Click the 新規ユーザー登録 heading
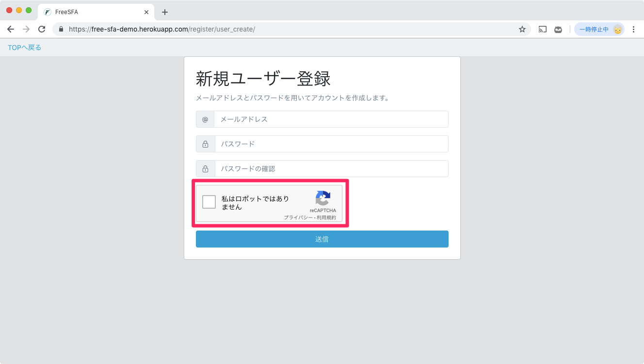644x364 pixels. (x=263, y=79)
